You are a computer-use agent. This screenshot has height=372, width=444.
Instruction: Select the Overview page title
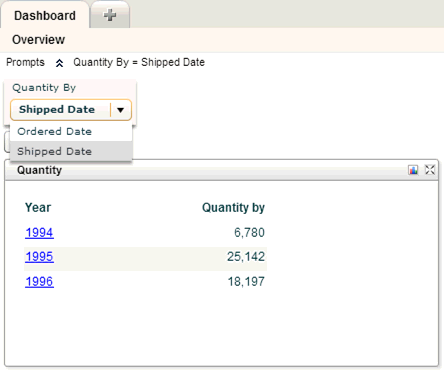coord(39,40)
